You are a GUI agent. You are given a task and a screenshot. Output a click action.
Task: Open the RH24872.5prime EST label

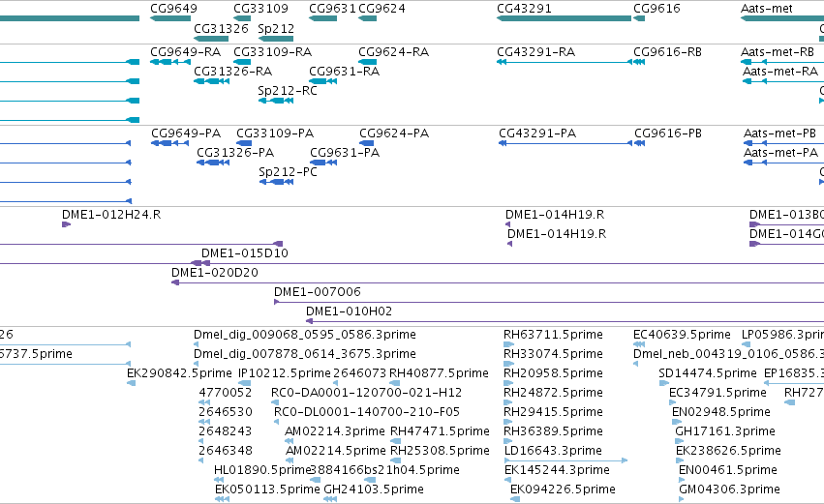tap(553, 393)
